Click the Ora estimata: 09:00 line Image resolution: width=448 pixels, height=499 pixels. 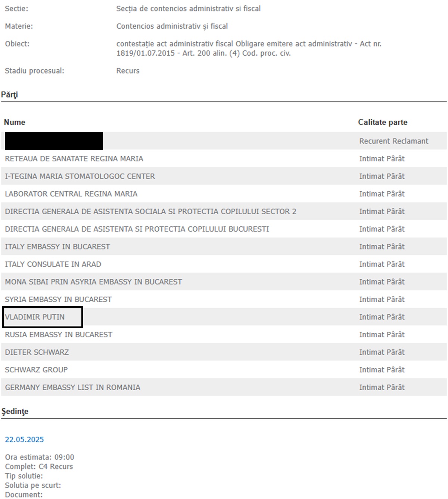tap(40, 457)
